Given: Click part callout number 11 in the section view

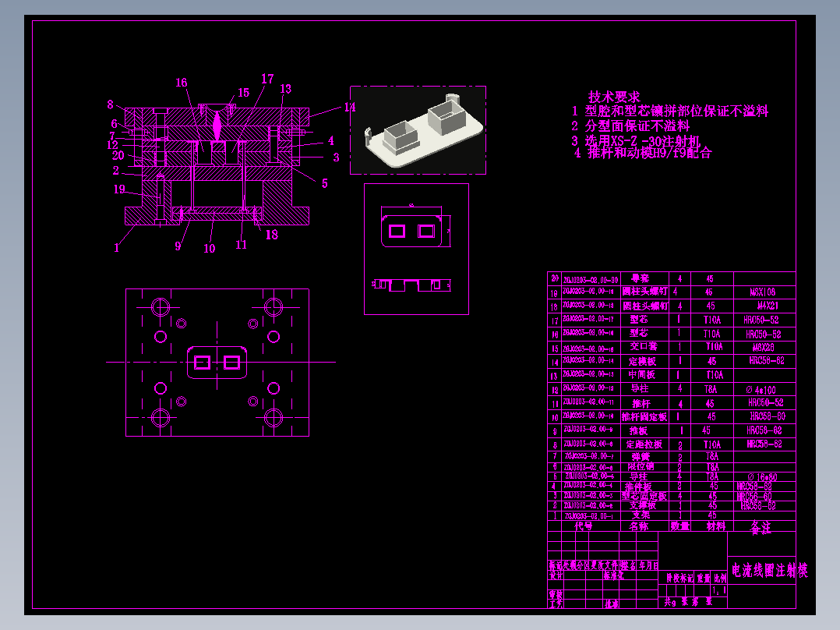Looking at the screenshot, I should pyautogui.click(x=241, y=245).
